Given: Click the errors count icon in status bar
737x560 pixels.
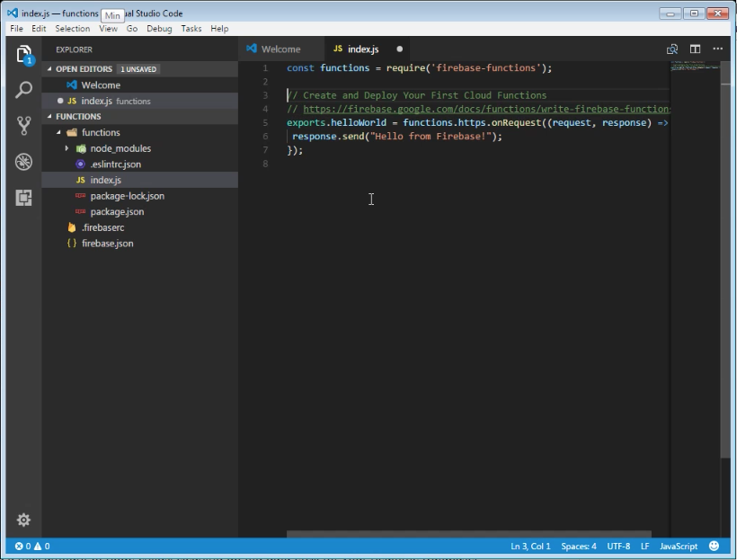Looking at the screenshot, I should coord(19,547).
